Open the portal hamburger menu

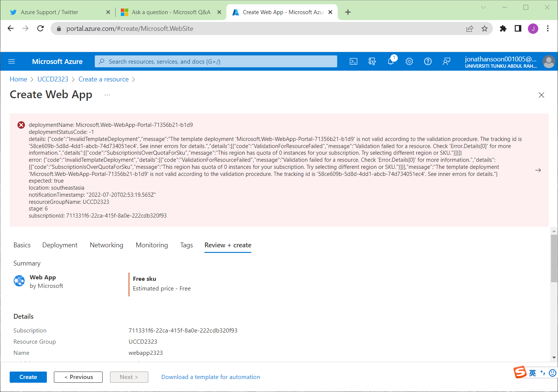tap(12, 61)
